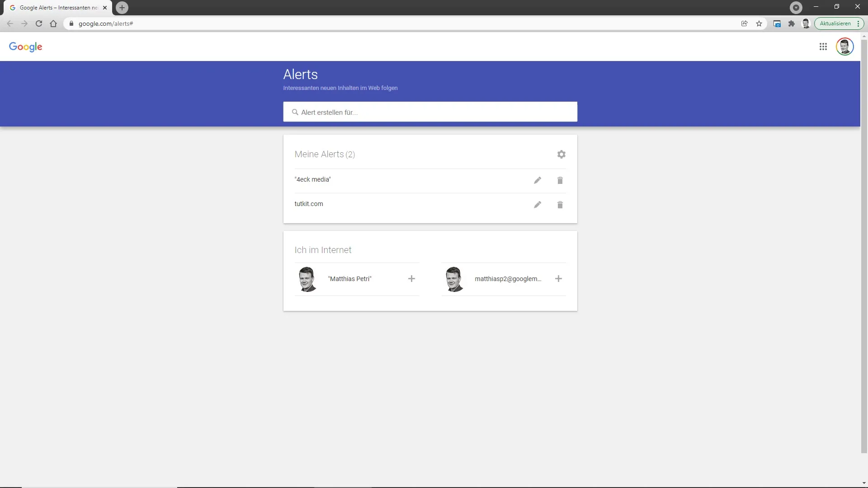Click the "Meine Alerts (2)" heading

tap(325, 155)
